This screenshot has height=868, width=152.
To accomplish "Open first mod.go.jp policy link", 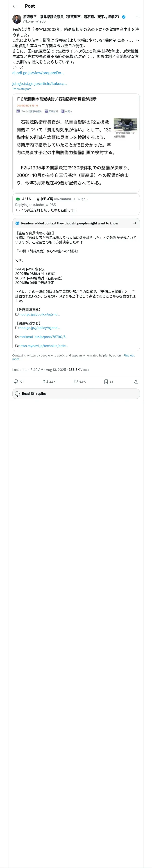I will pos(39,314).
